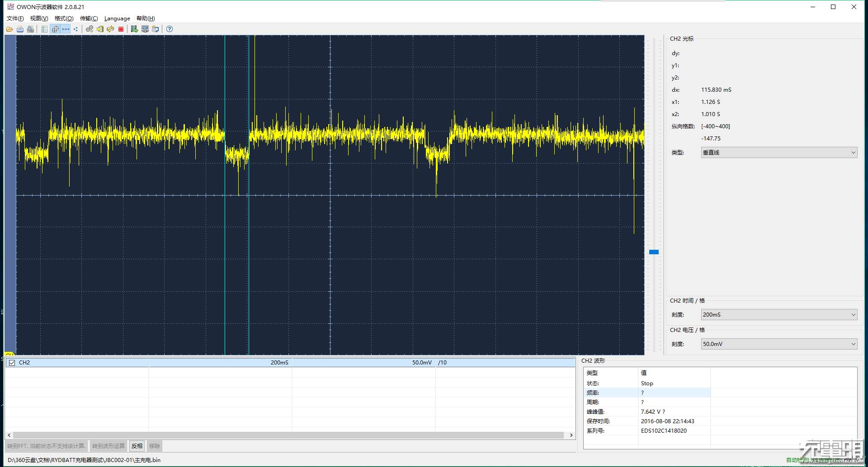Open the 视图(V) menu
Viewport: 868px width, 467px height.
pos(39,19)
